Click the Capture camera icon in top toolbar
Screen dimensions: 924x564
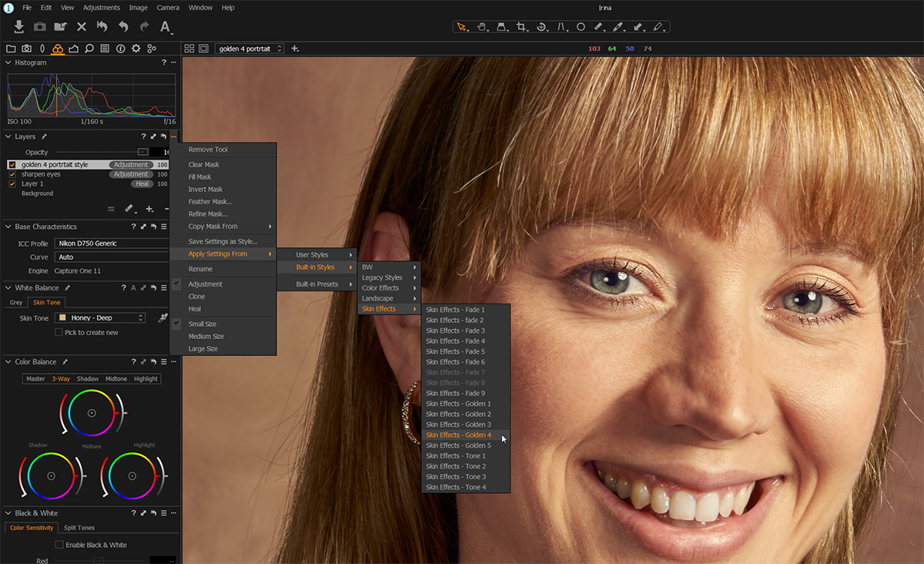tap(40, 27)
